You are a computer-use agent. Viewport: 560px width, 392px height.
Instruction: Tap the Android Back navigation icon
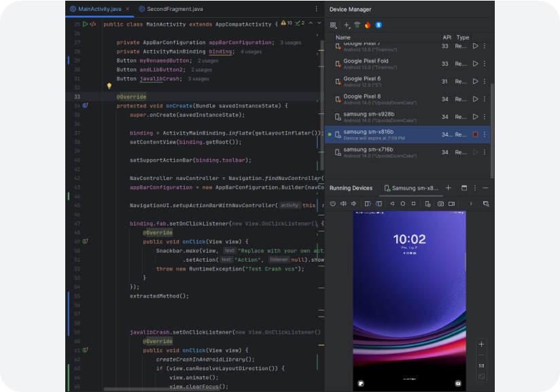[392, 203]
